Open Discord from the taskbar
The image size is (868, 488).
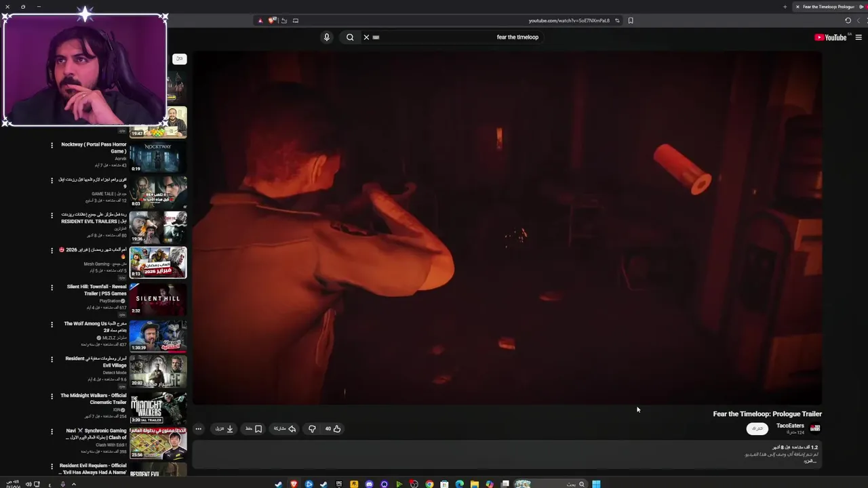[369, 484]
